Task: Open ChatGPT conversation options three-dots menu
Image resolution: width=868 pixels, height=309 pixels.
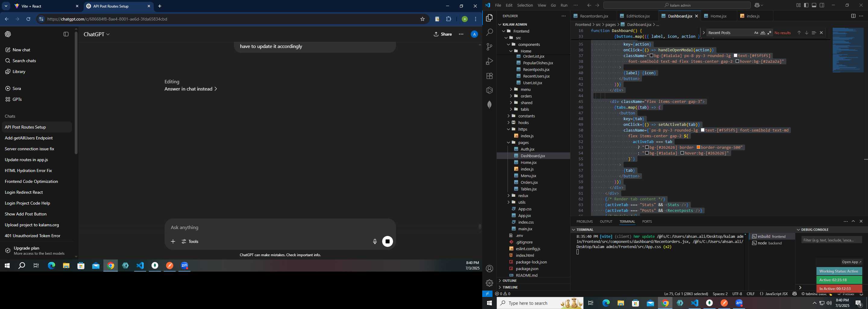Action: pos(461,34)
